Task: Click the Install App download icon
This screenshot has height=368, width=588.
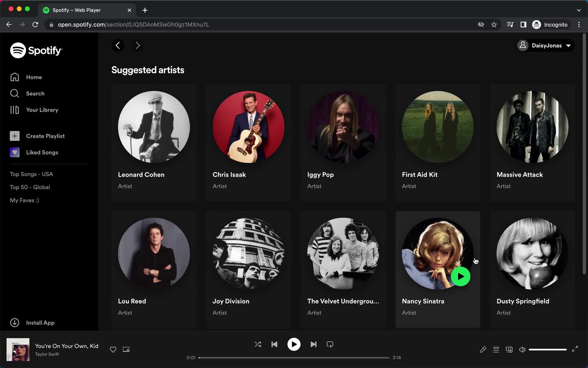Action: point(15,323)
